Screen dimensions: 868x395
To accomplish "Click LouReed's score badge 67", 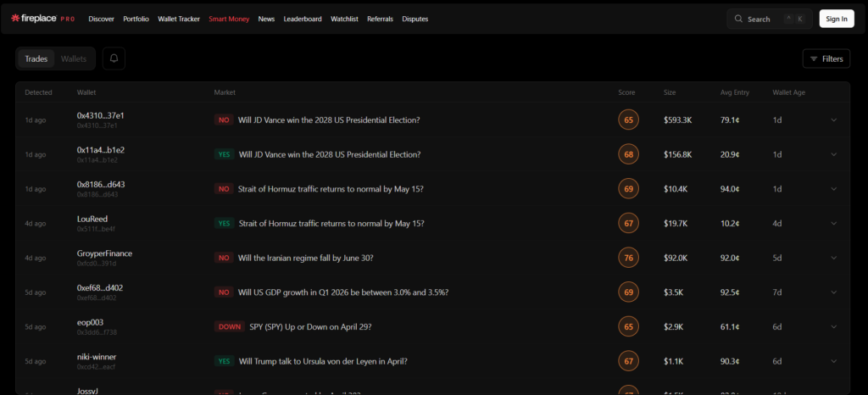I will [x=628, y=224].
